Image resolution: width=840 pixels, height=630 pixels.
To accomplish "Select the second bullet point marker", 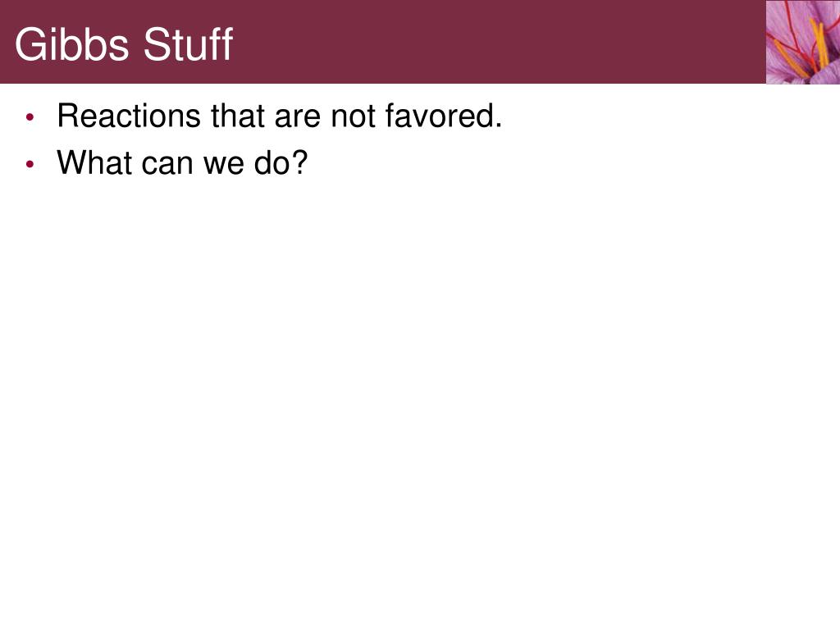I will pos(30,164).
